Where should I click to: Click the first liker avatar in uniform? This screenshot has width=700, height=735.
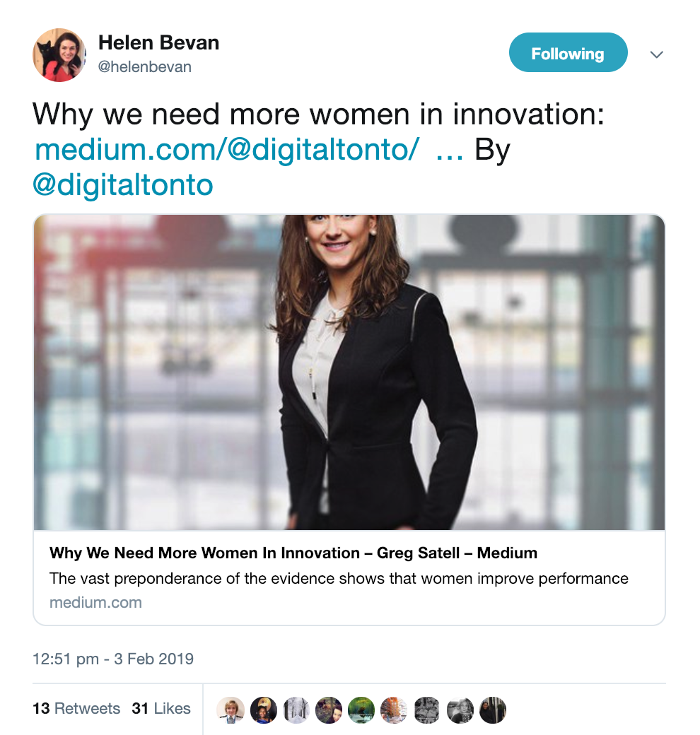point(231,710)
